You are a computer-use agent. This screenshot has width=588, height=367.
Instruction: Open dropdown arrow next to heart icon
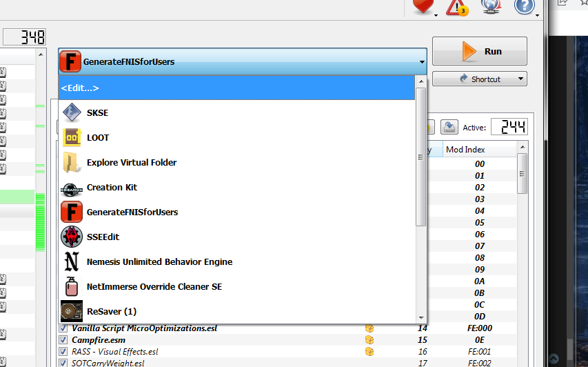(436, 15)
